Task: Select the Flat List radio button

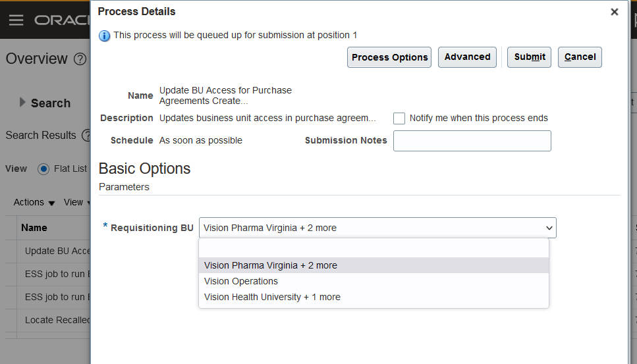Action: 43,169
